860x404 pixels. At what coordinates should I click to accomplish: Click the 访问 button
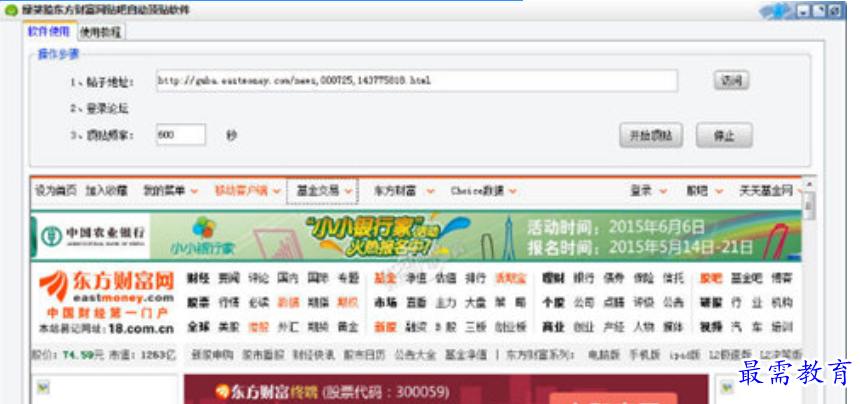(x=731, y=81)
